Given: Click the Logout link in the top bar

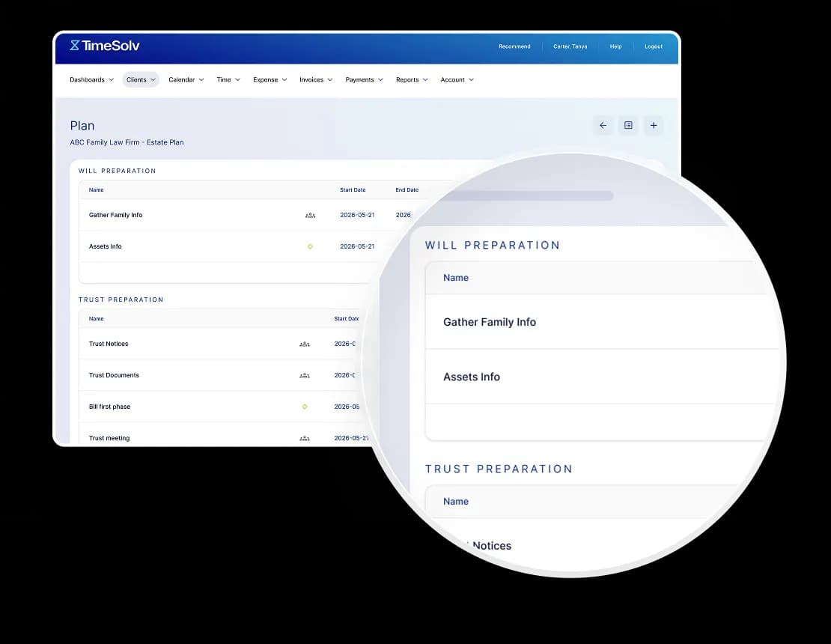Looking at the screenshot, I should click(653, 46).
